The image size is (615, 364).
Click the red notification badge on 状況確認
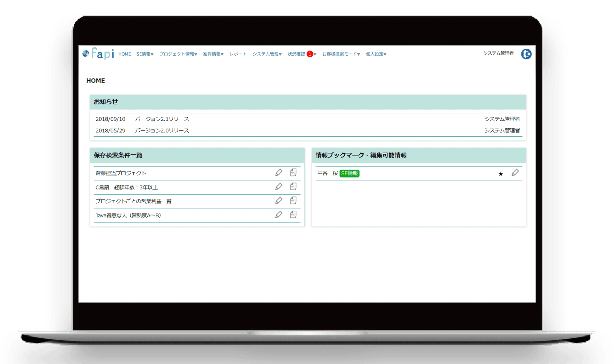tap(310, 54)
